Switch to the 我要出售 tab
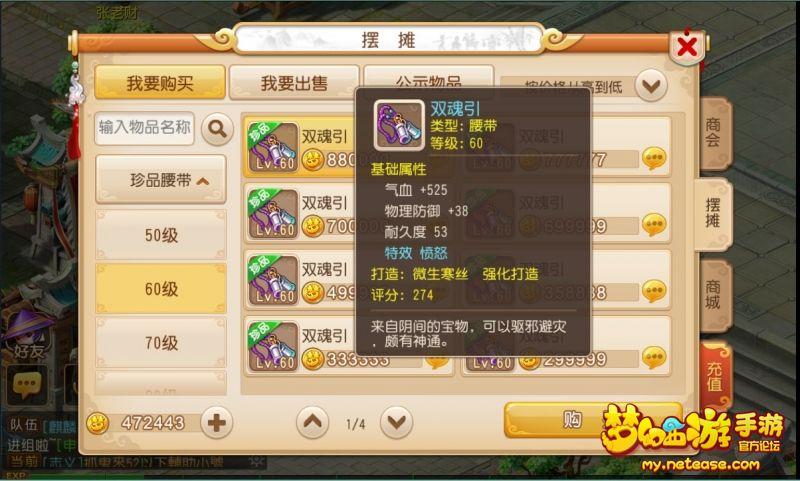Image resolution: width=800 pixels, height=481 pixels. [294, 83]
